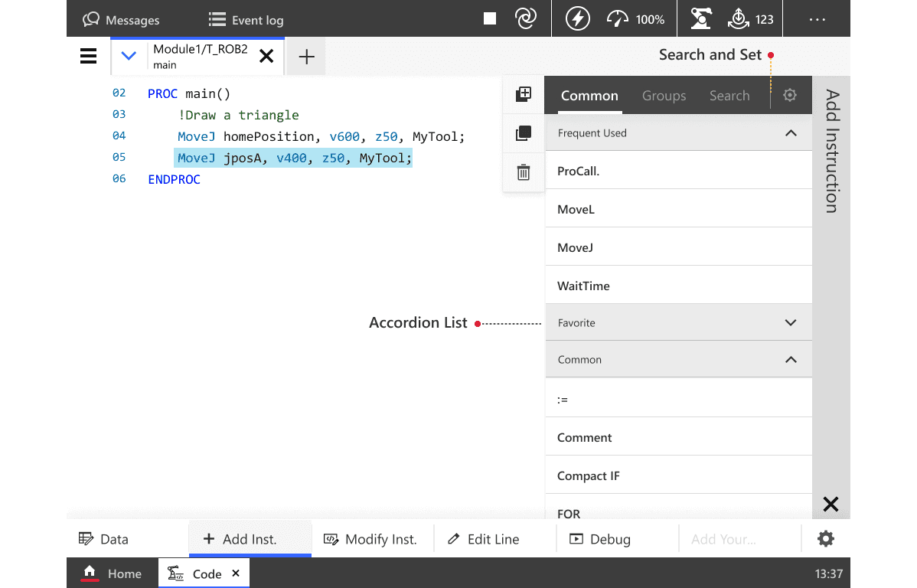Open the Messages panel
Viewport: 917px width, 588px height.
pos(121,20)
